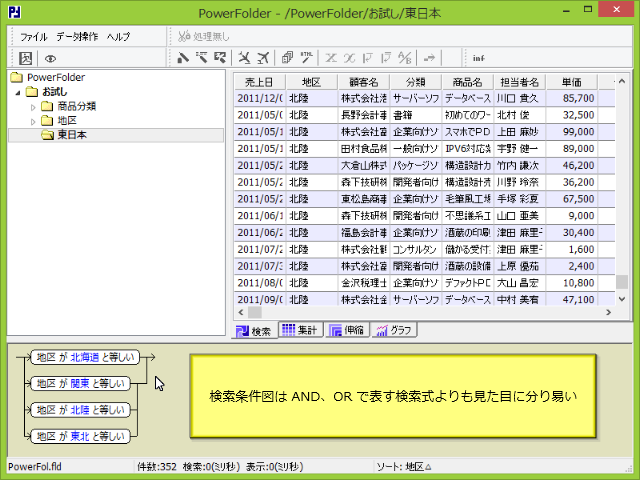Viewport: 640px width, 480px height.
Task: Click the first pencil edit icon
Action: click(183, 58)
